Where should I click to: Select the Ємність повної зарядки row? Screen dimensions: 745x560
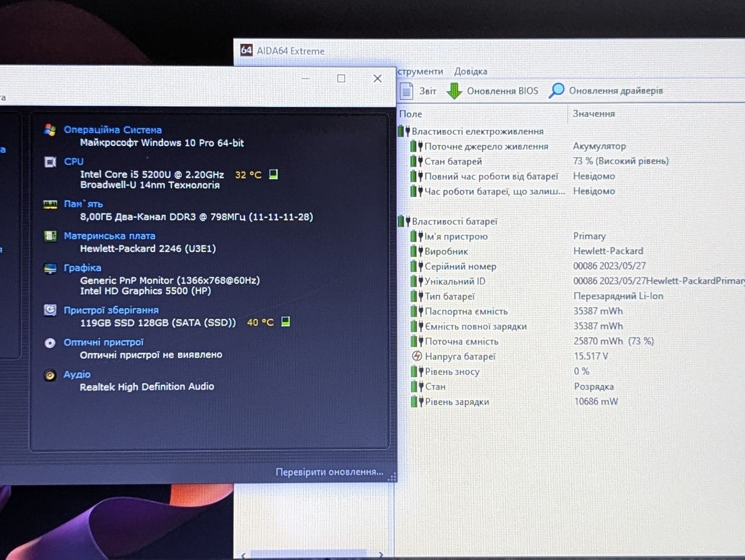[570, 326]
